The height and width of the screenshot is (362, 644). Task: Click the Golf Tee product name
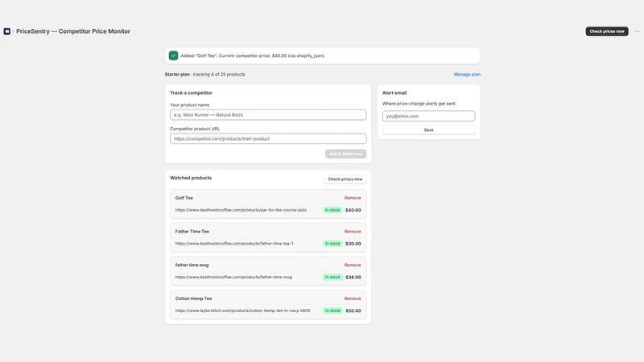point(184,198)
